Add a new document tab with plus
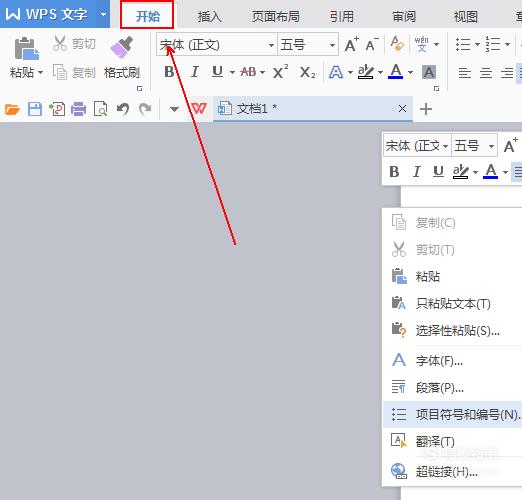 (x=426, y=109)
